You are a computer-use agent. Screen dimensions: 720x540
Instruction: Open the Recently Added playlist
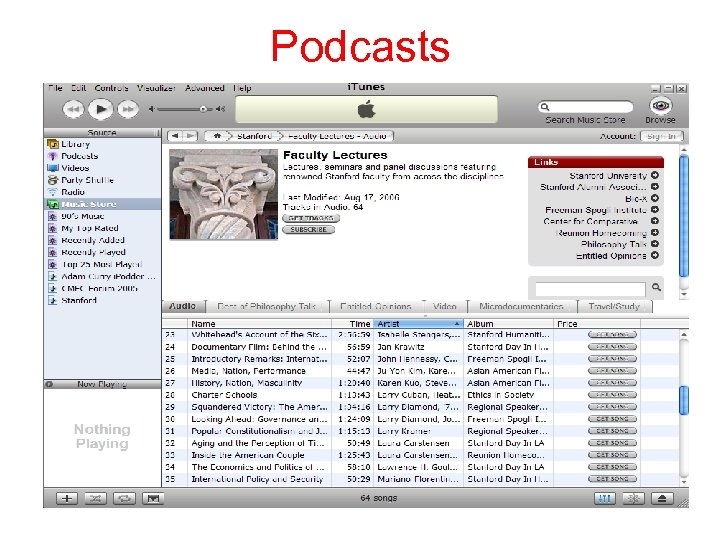tap(93, 240)
